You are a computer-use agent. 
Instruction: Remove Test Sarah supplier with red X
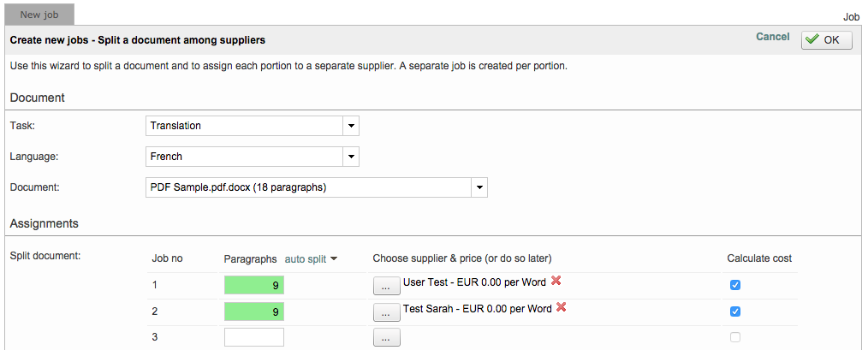(562, 308)
